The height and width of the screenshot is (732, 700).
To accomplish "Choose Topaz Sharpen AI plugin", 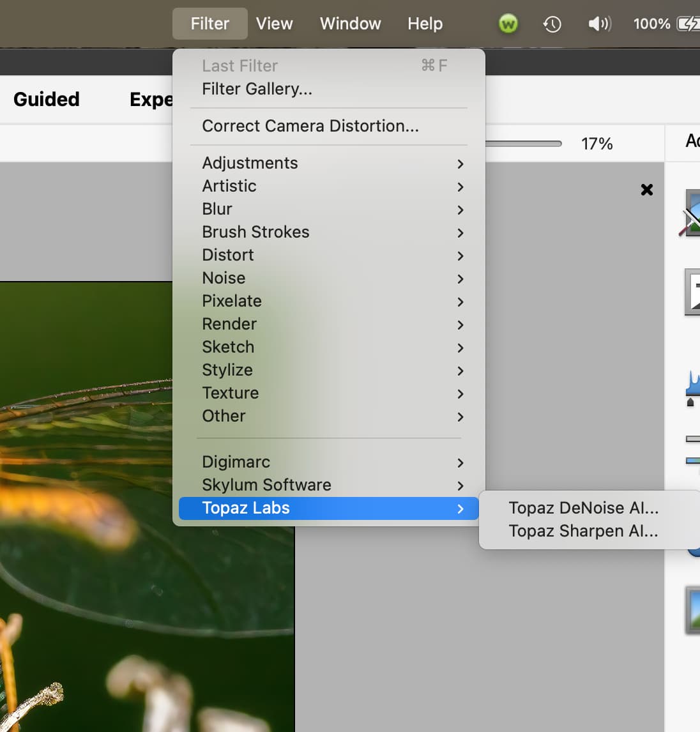I will pos(583,531).
